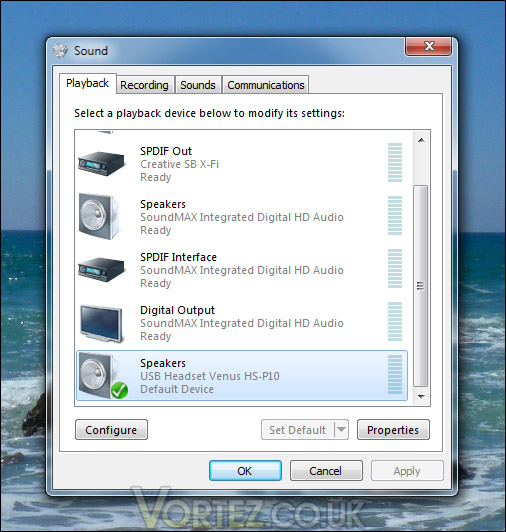The width and height of the screenshot is (506, 532).
Task: Close the Sound dialog window
Action: click(x=428, y=46)
